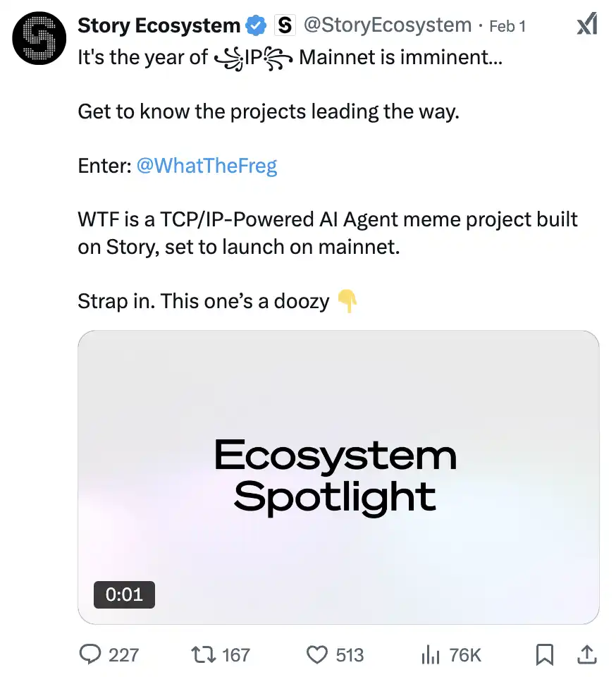Click the Feb 1 timestamp
The width and height of the screenshot is (616, 677).
pyautogui.click(x=507, y=24)
